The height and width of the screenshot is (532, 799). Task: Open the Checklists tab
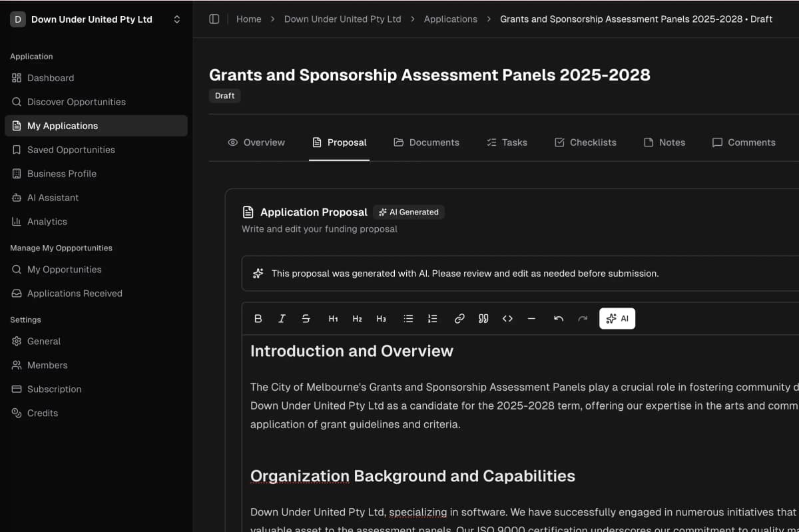(x=585, y=142)
